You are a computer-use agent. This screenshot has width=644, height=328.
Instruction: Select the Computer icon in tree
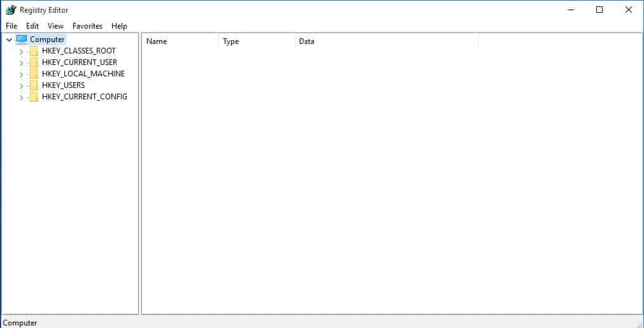point(22,39)
